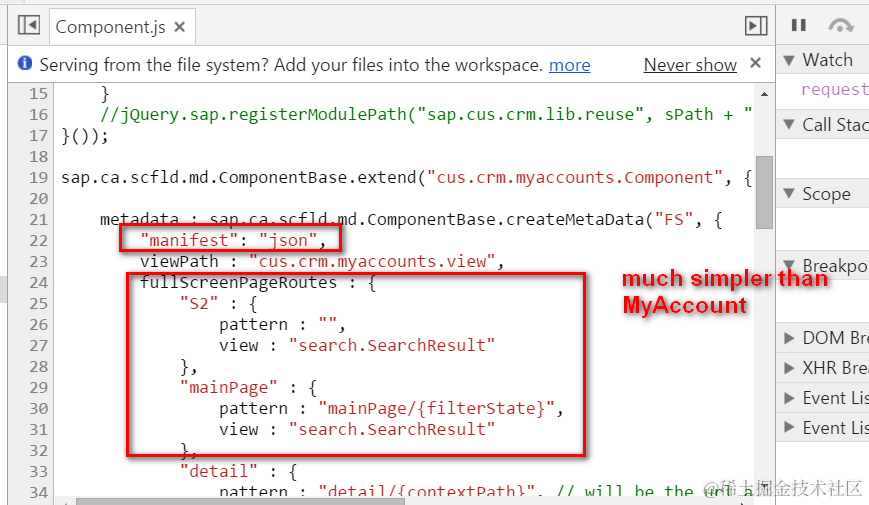Click the jQuery.sap.registerModulePath comment line
Screen dimensions: 869x505
point(426,115)
